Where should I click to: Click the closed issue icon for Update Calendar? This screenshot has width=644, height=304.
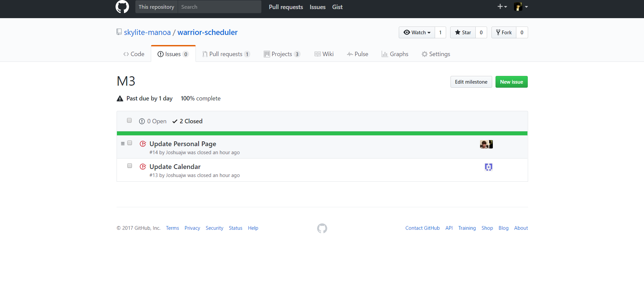143,167
